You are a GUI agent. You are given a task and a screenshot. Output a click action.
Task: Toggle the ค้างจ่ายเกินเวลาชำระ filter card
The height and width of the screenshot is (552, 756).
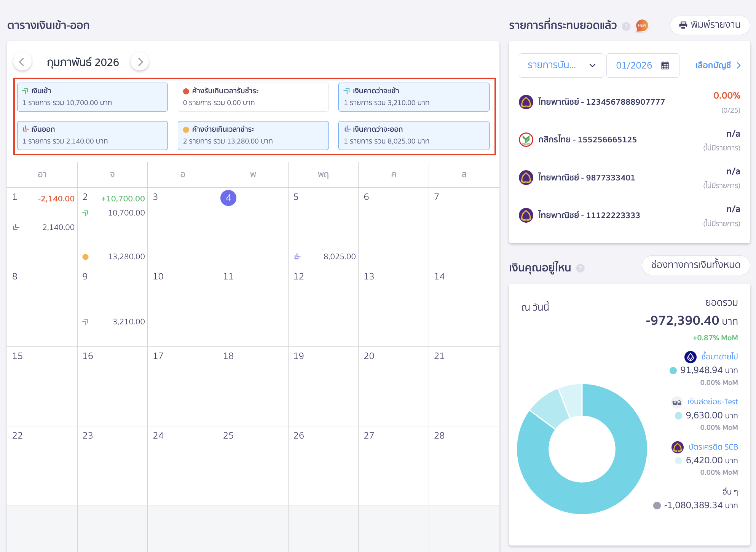(x=253, y=135)
